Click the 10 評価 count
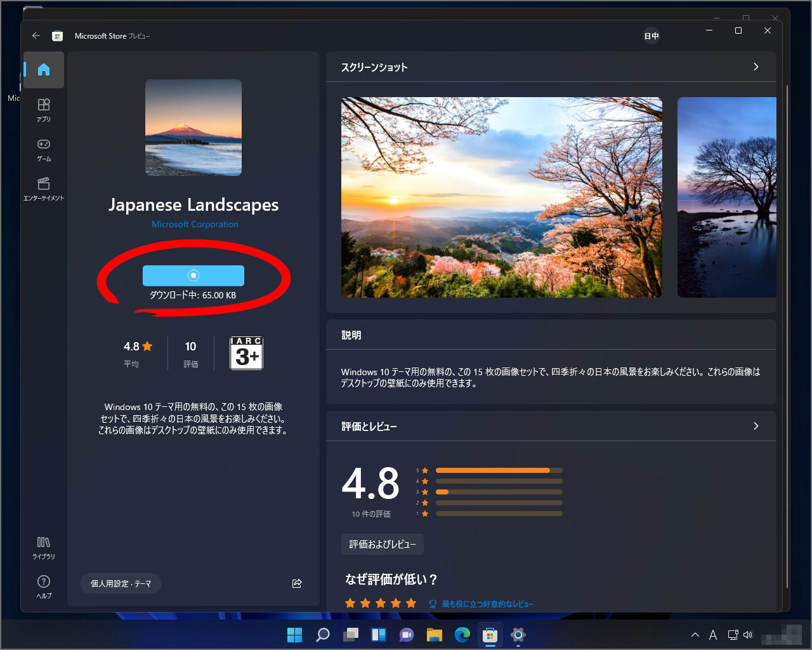This screenshot has width=812, height=650. tap(191, 354)
